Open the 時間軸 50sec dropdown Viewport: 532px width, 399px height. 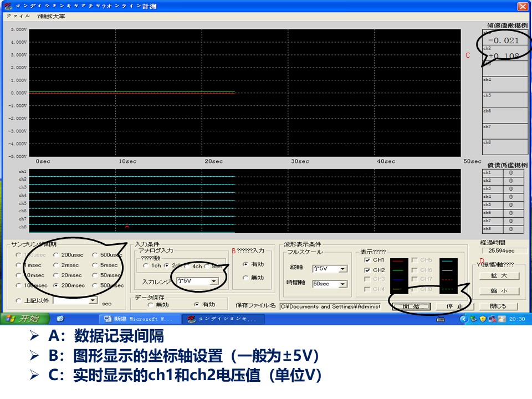tap(343, 284)
